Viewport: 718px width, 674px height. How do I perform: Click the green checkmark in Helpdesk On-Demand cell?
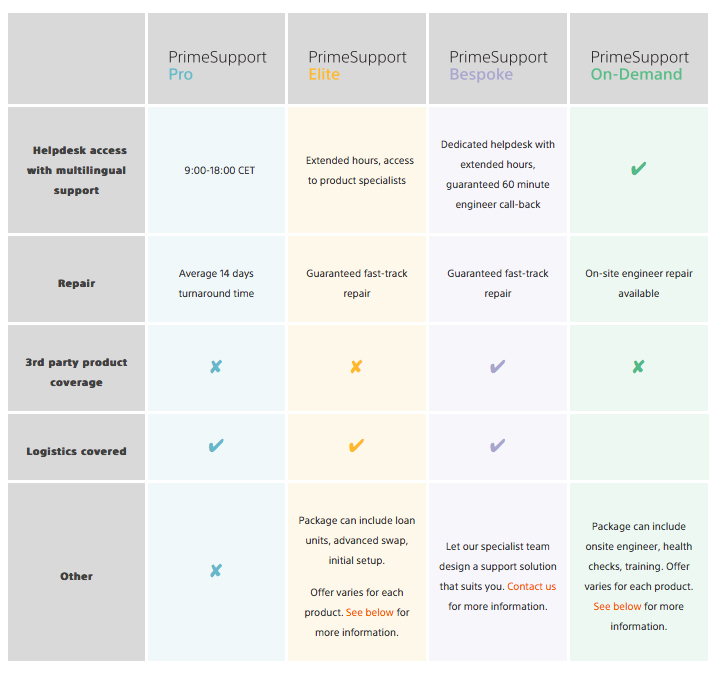pyautogui.click(x=638, y=168)
